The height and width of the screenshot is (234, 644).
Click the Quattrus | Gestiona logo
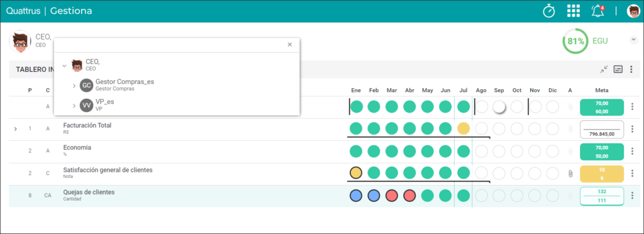[49, 11]
